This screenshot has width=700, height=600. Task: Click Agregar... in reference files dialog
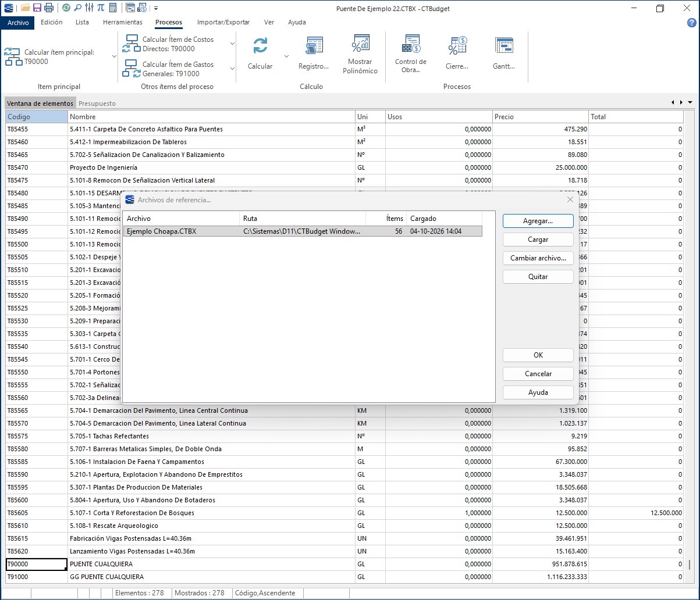(x=538, y=221)
